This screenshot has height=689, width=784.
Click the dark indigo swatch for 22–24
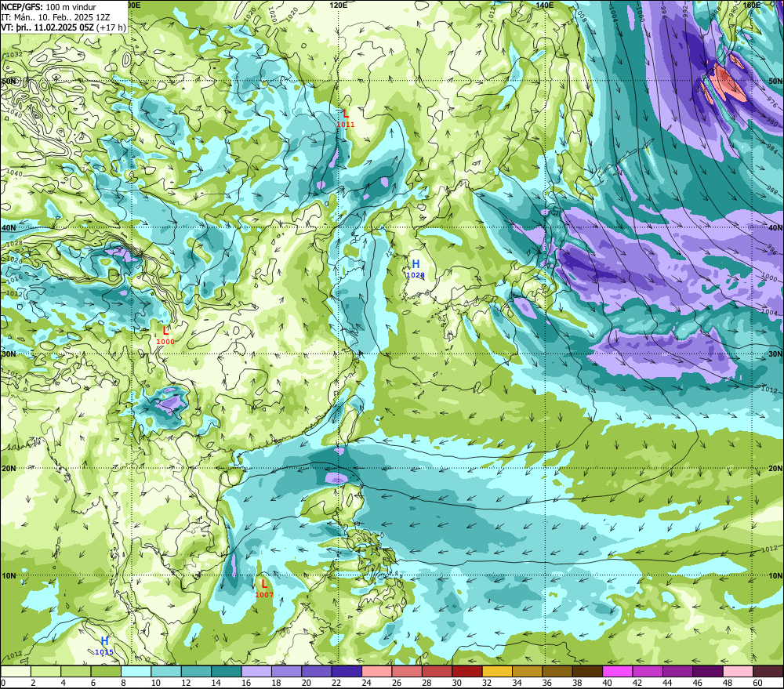click(x=347, y=672)
